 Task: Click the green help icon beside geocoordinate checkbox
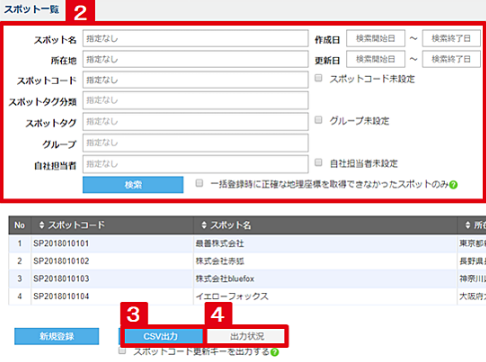(453, 185)
